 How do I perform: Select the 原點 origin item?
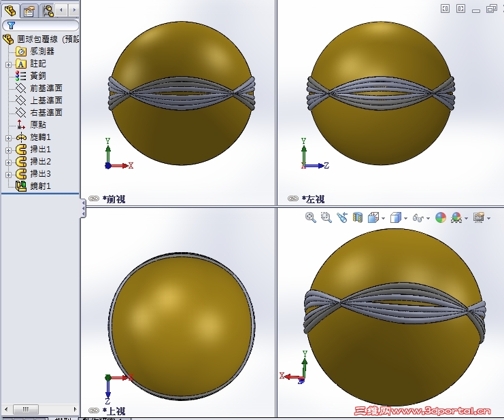[38, 124]
